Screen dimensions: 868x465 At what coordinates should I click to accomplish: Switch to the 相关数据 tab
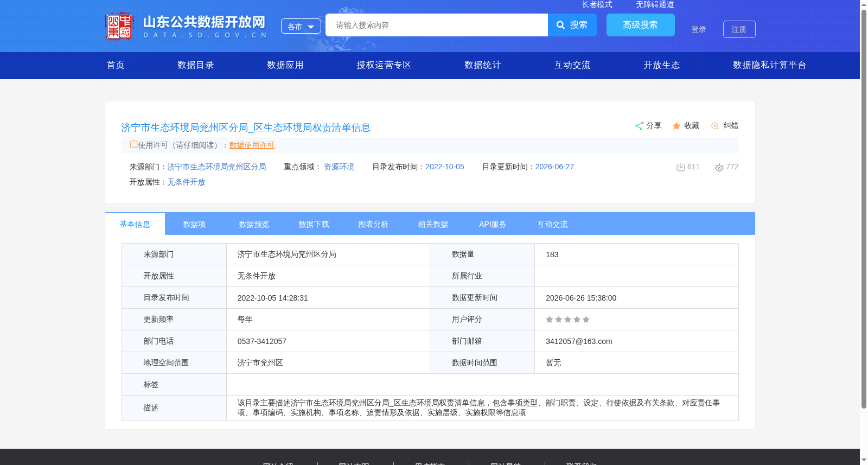coord(433,224)
